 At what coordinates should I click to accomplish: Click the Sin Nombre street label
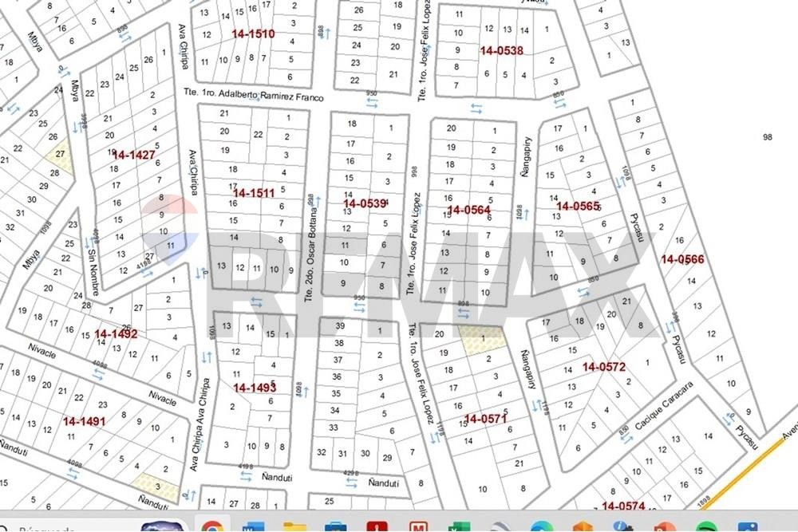93,272
